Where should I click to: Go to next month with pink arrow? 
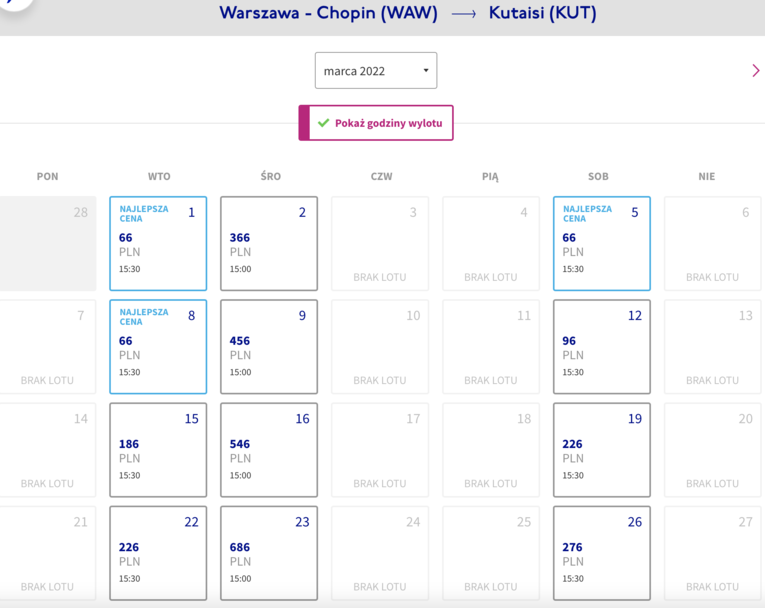(x=756, y=71)
